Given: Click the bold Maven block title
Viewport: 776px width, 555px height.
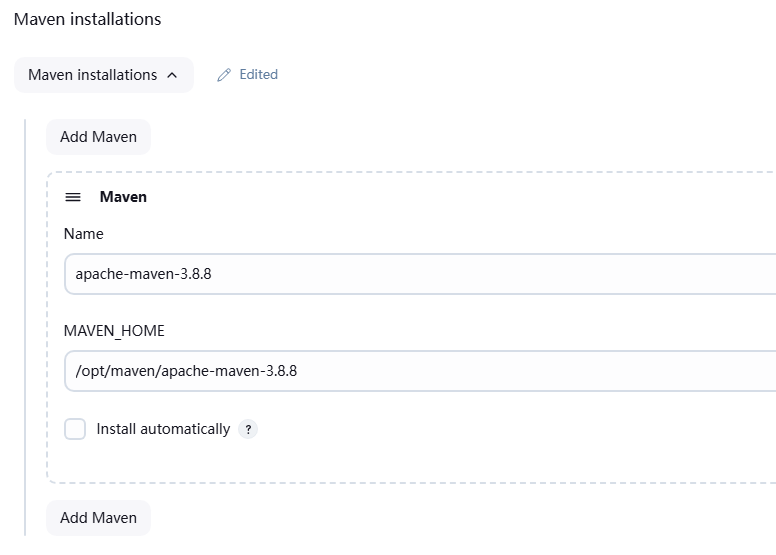Looking at the screenshot, I should pyautogui.click(x=123, y=197).
